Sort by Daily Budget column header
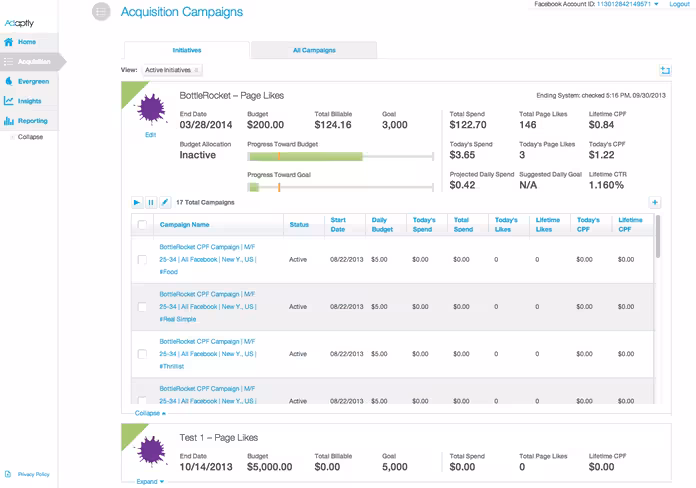Image resolution: width=696 pixels, height=488 pixels. 382,225
